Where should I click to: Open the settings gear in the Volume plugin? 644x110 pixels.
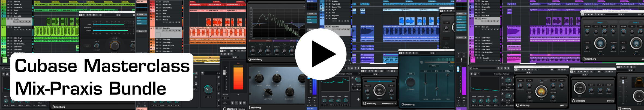tap(241, 103)
